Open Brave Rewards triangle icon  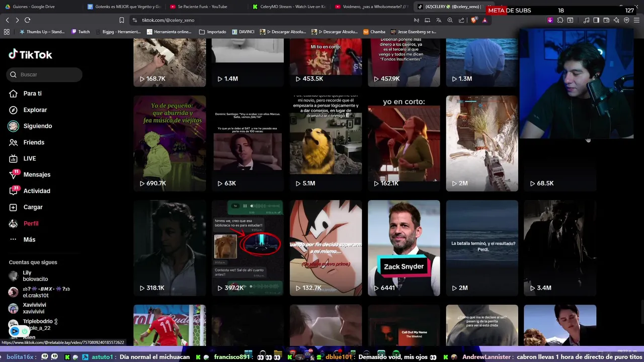[x=485, y=20]
